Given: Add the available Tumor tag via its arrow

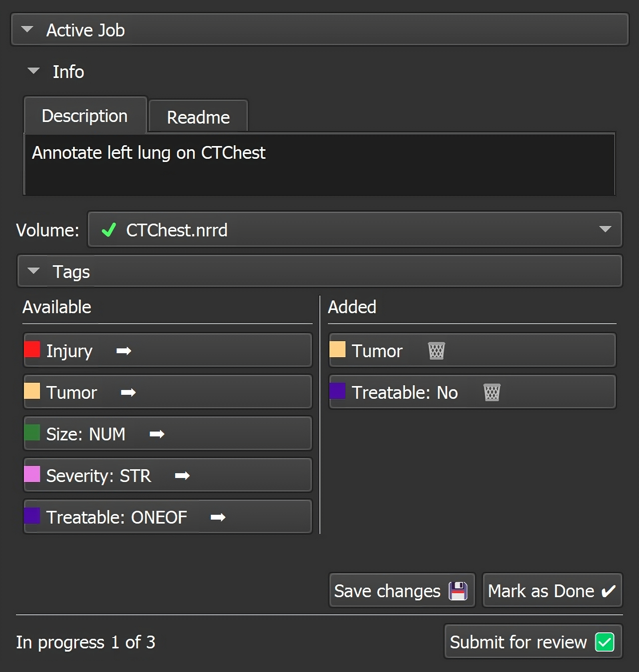Looking at the screenshot, I should [x=128, y=393].
